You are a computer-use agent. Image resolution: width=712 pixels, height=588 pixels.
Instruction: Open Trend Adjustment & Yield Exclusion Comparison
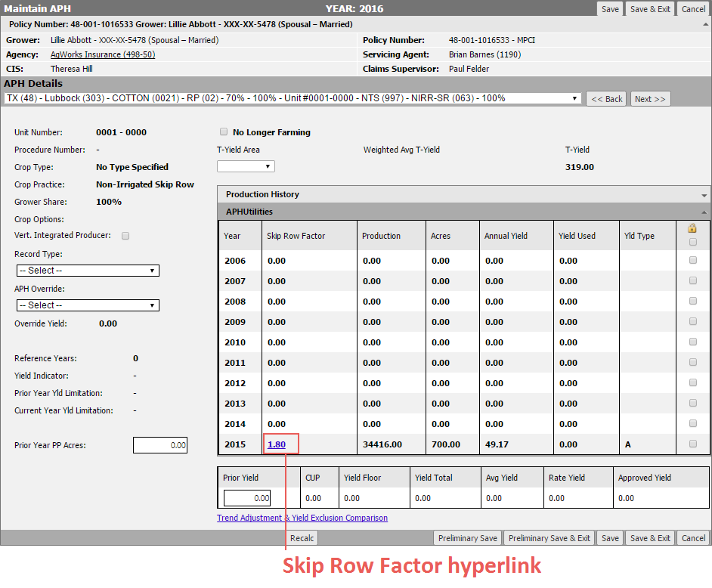[x=302, y=518]
